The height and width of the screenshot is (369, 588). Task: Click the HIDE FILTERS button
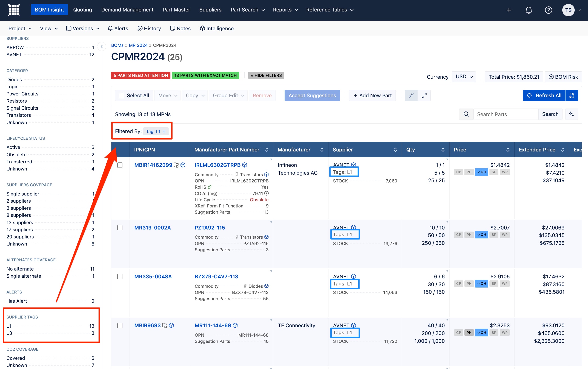coord(266,75)
